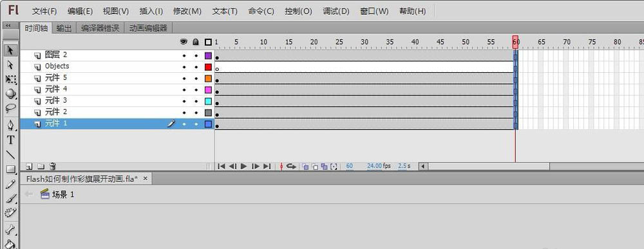Click cyan outline swatch of 元件 3
Image resolution: width=644 pixels, height=249 pixels.
(208, 101)
